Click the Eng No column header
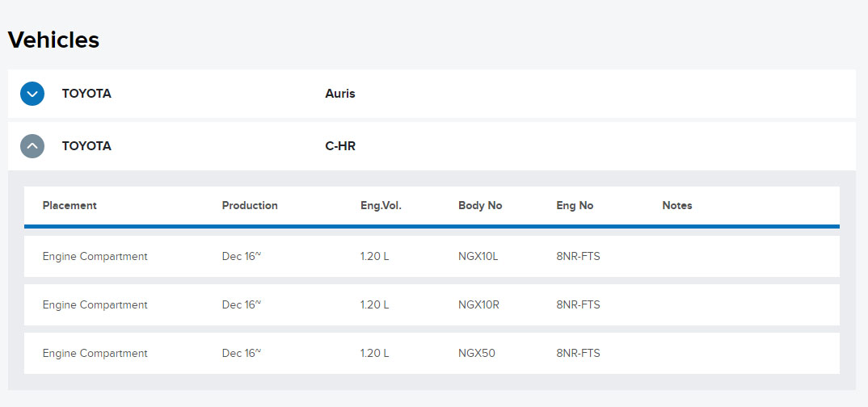 tap(575, 205)
